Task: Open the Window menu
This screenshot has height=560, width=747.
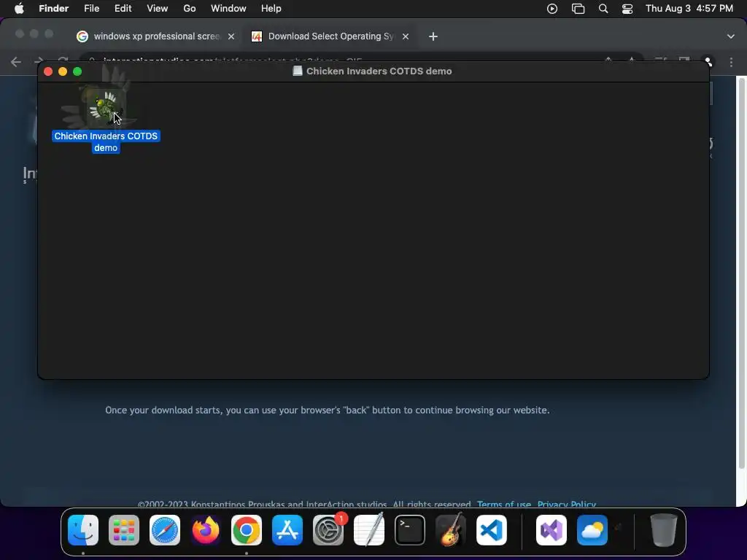Action: pyautogui.click(x=228, y=9)
